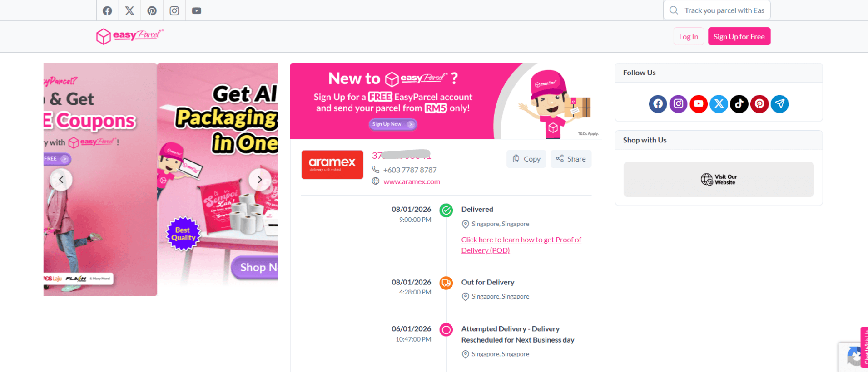Click Visit Our Website banner
The image size is (868, 372).
719,179
